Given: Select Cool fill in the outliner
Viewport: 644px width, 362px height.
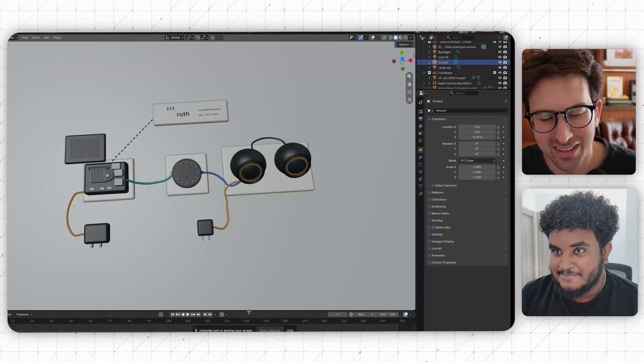Looking at the screenshot, I should (x=443, y=57).
